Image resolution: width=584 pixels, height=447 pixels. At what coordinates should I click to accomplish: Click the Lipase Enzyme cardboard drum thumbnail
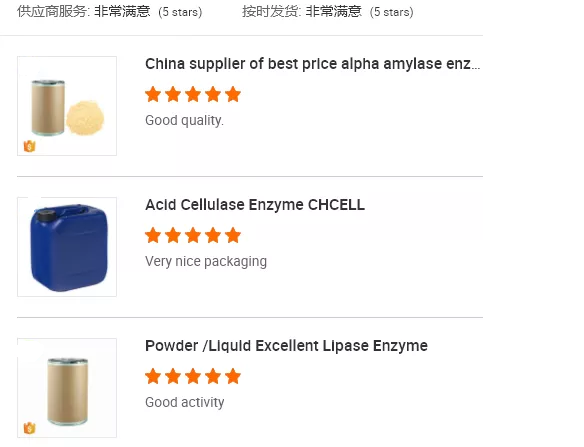click(67, 388)
